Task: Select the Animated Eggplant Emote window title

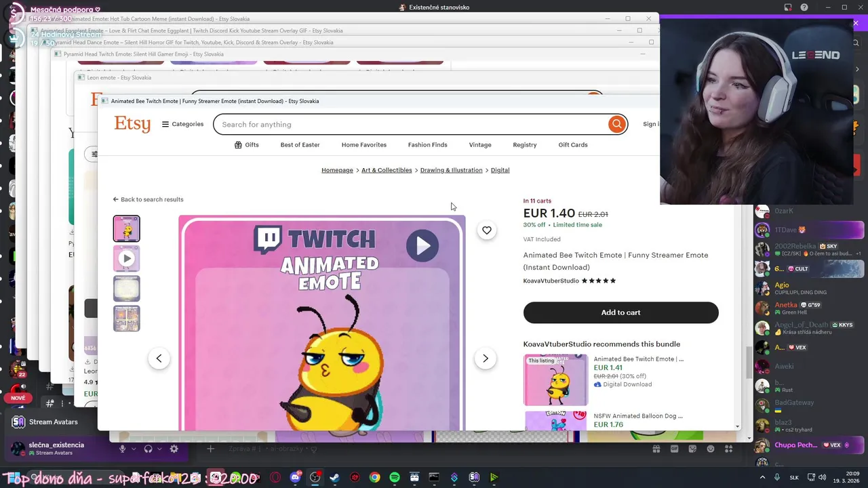Action: coord(191,30)
